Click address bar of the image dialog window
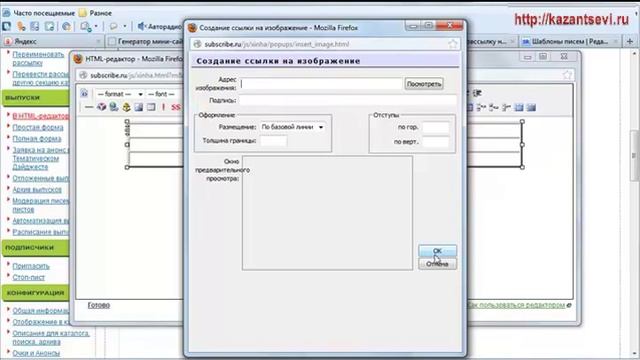 tap(325, 44)
